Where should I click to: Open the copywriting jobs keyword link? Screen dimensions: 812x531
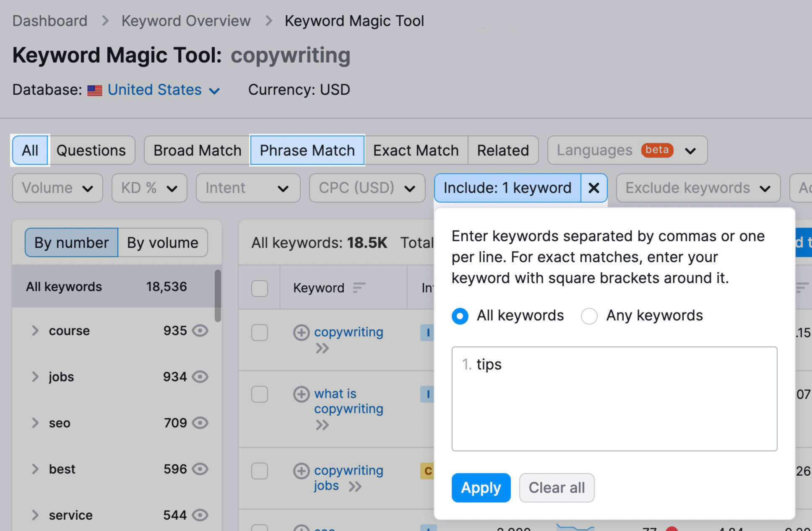[349, 478]
